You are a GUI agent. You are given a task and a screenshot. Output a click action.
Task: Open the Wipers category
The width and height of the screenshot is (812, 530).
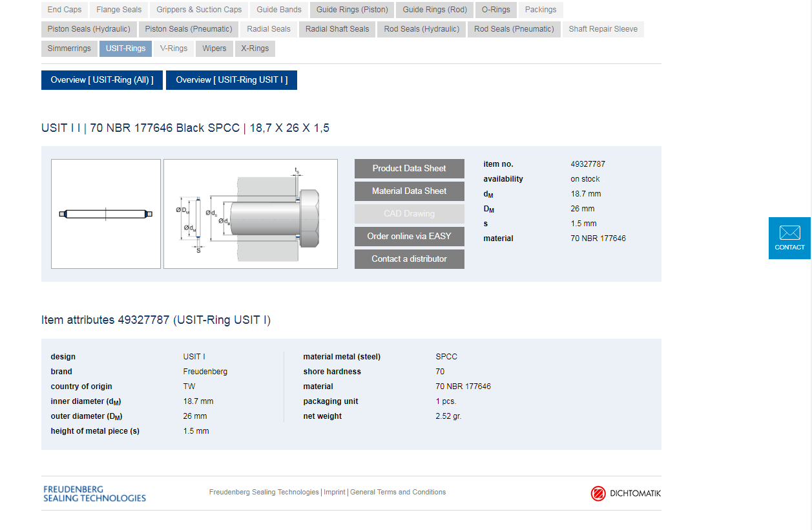(214, 48)
